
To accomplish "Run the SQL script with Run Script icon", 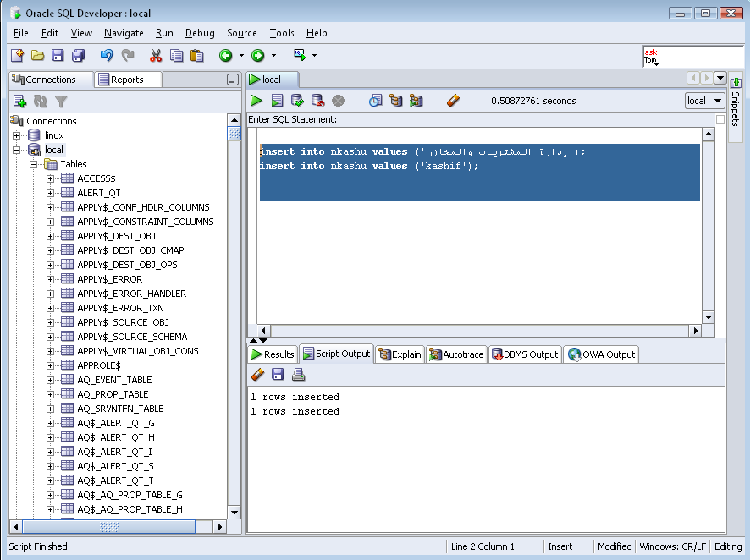I will pyautogui.click(x=277, y=100).
